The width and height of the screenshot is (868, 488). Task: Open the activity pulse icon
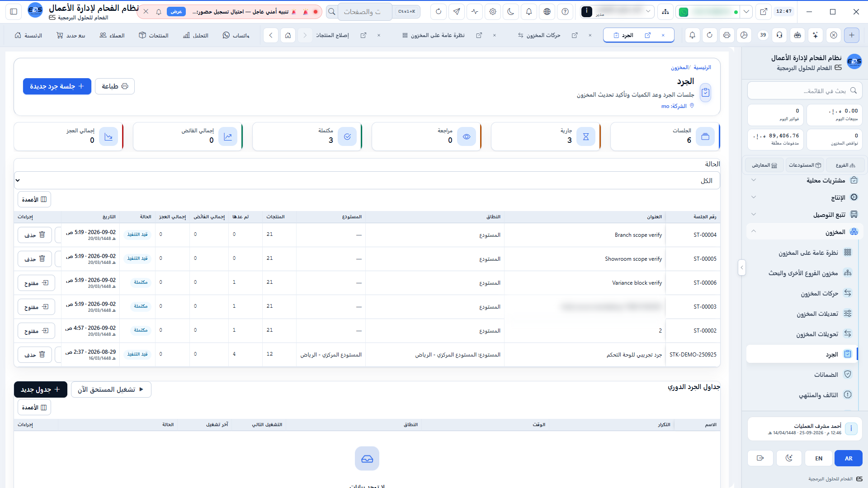(475, 12)
